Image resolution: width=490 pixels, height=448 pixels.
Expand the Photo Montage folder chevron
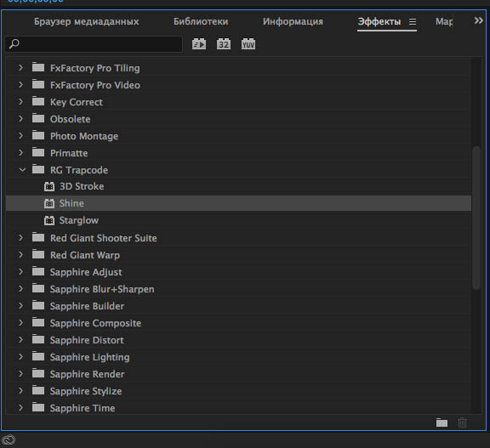[20, 135]
